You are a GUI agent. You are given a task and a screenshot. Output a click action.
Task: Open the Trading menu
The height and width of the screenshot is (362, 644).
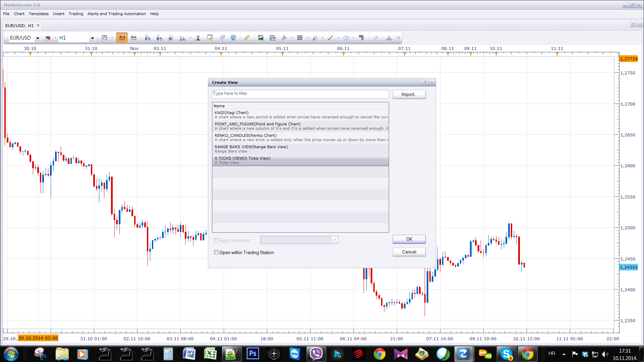76,14
